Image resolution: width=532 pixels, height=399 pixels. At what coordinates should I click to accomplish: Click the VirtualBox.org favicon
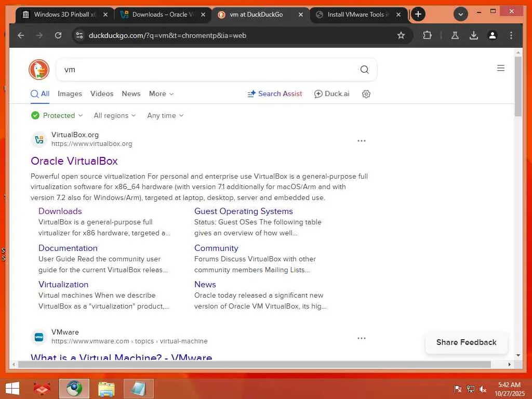[39, 139]
